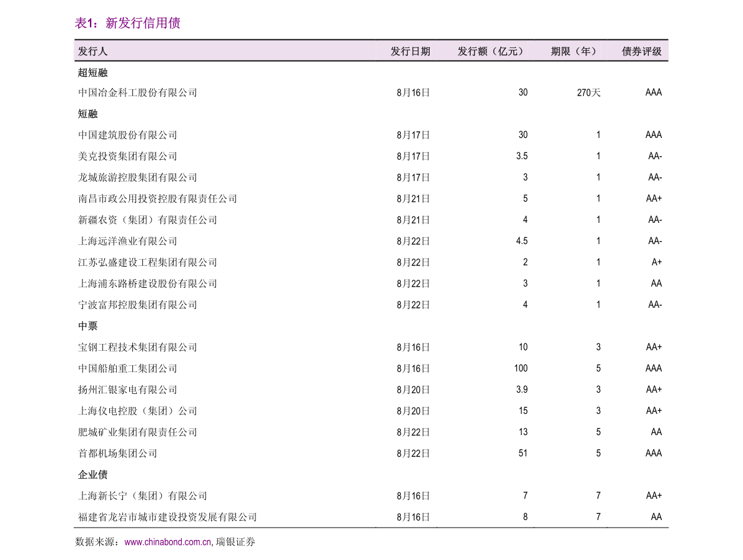This screenshot has width=743, height=560.
Task: Click 3.5 amount in 美克投资 row
Action: click(522, 156)
